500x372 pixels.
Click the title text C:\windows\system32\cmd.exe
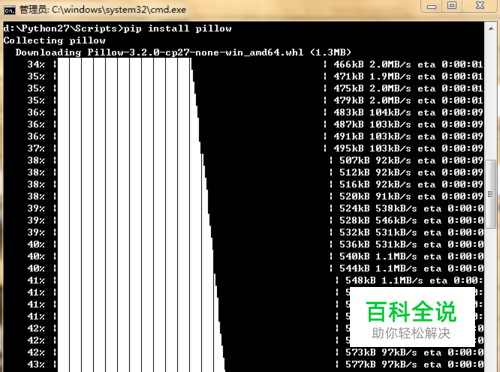[x=119, y=10]
